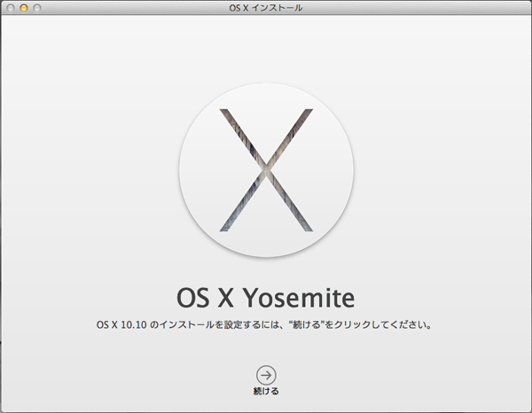Click the OS X インストール window title

[x=266, y=8]
